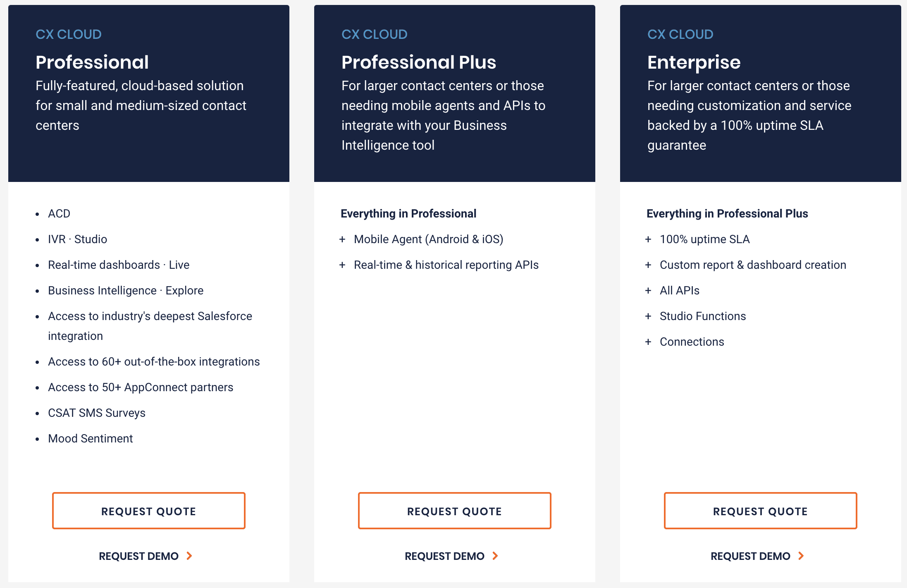Click Request Quote under Professional plan
Image resolution: width=907 pixels, height=588 pixels.
[149, 511]
